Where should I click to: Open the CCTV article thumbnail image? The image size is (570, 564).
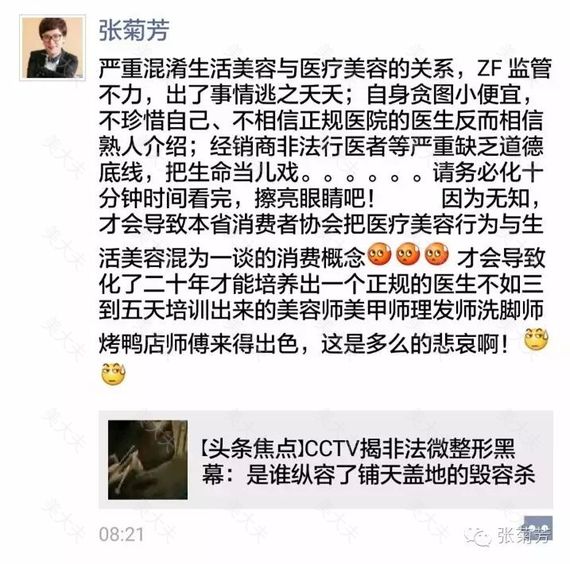[148, 460]
